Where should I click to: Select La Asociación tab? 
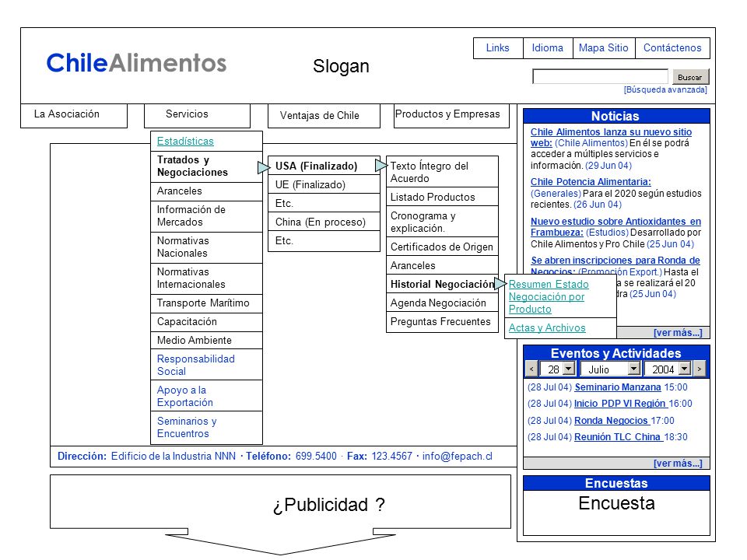tap(74, 115)
